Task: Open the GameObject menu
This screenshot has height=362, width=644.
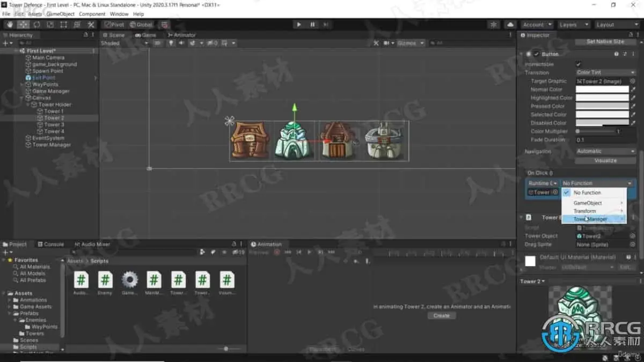Action: click(60, 14)
